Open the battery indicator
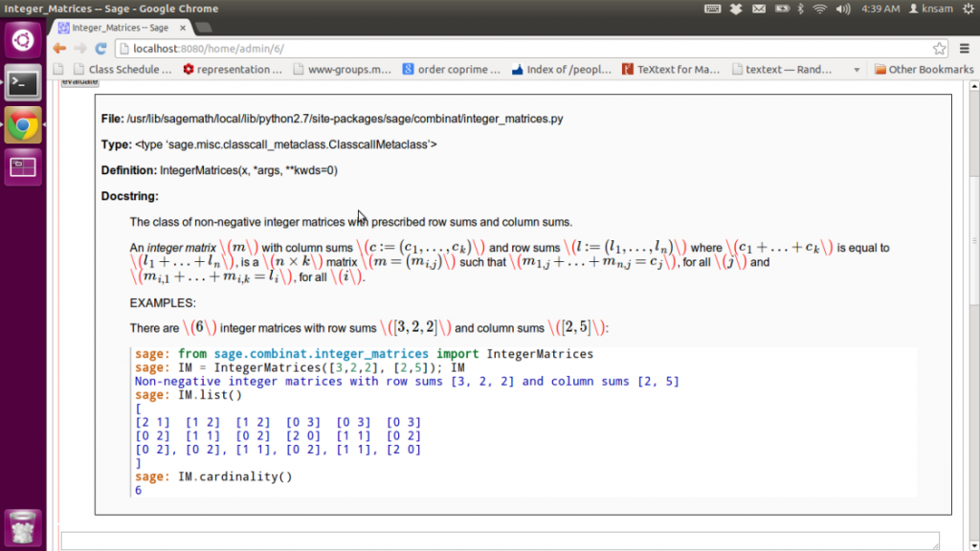Screen dimensions: 980x551 [782, 9]
